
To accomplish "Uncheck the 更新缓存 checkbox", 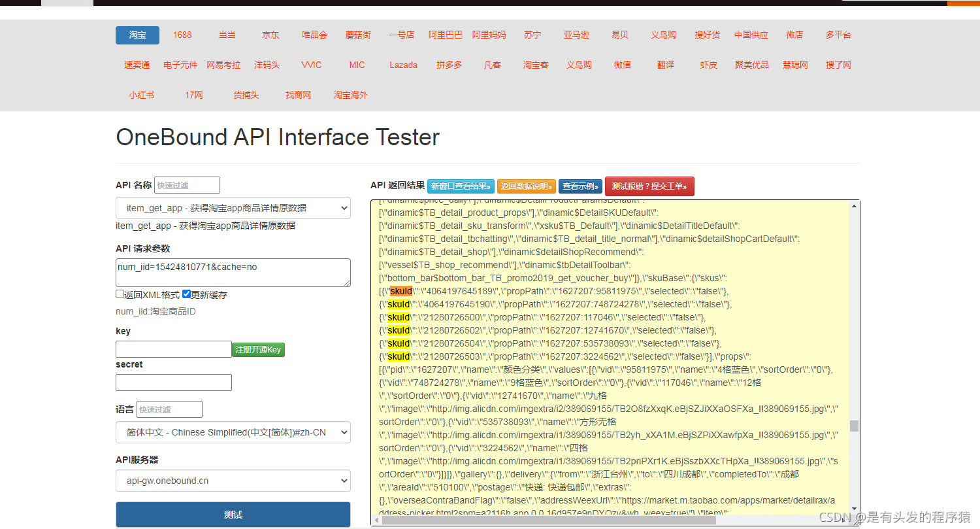I will tap(187, 294).
